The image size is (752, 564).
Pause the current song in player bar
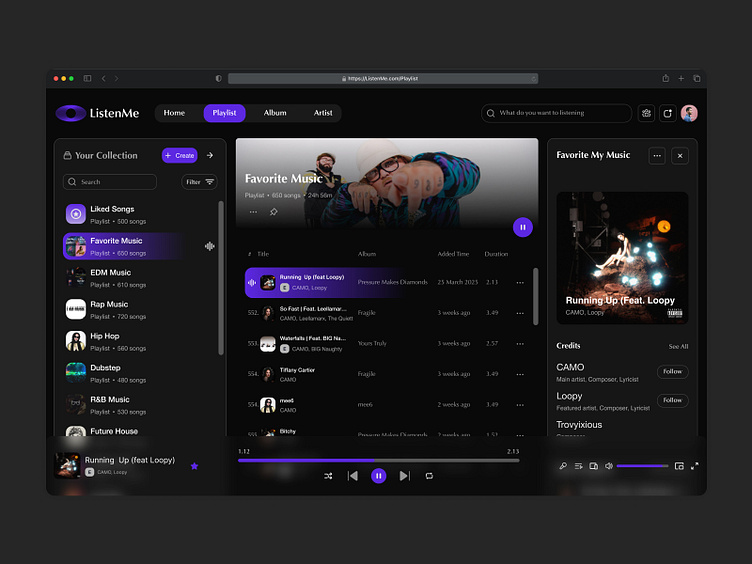point(378,476)
